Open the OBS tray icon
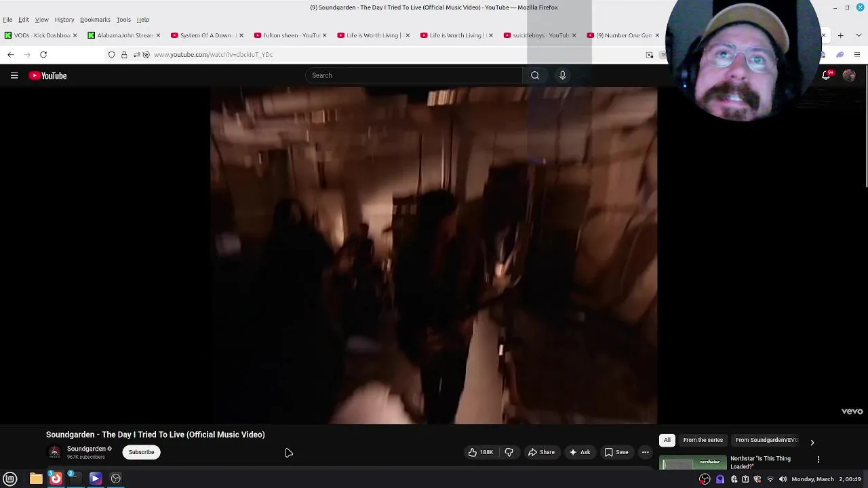This screenshot has height=488, width=868. [x=705, y=479]
